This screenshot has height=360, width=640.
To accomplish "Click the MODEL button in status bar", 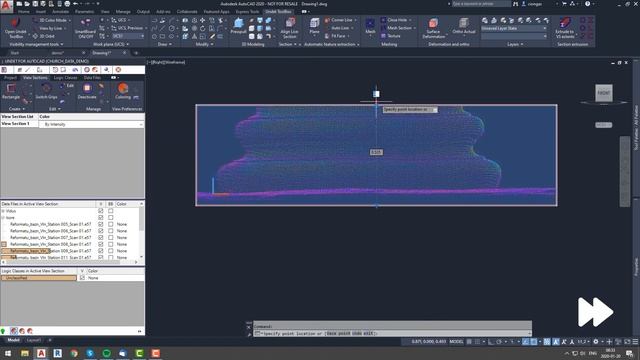I will (456, 342).
